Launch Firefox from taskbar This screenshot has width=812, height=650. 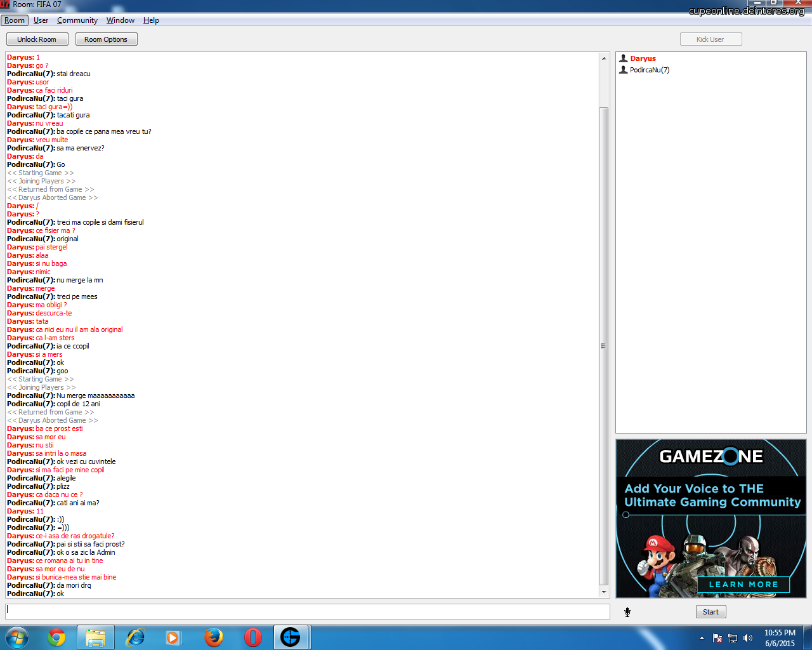tap(214, 637)
